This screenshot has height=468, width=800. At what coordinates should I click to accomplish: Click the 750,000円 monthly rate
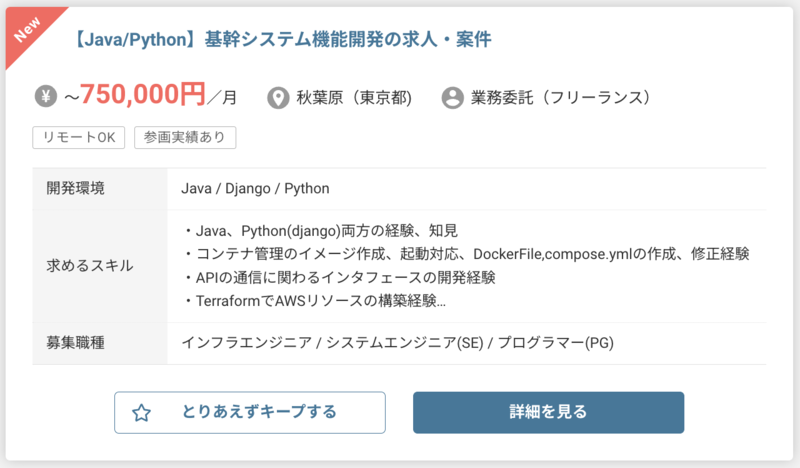[142, 95]
